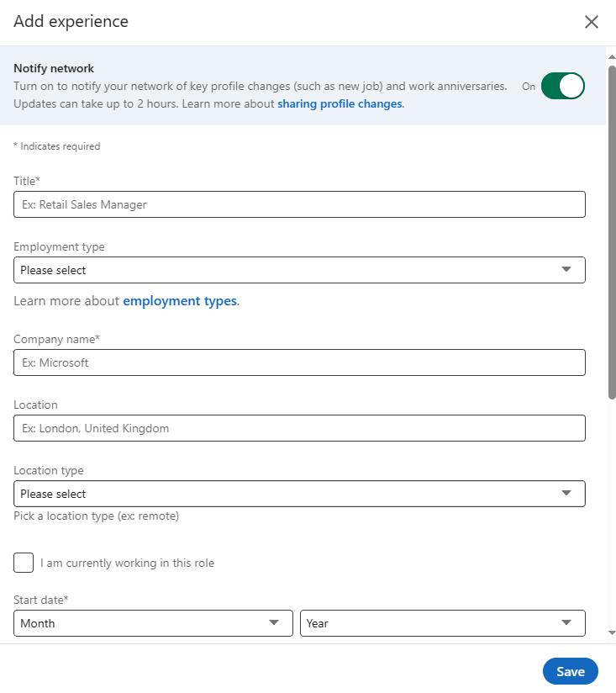
Task: Click the scrollbar down arrow
Action: coord(611,633)
